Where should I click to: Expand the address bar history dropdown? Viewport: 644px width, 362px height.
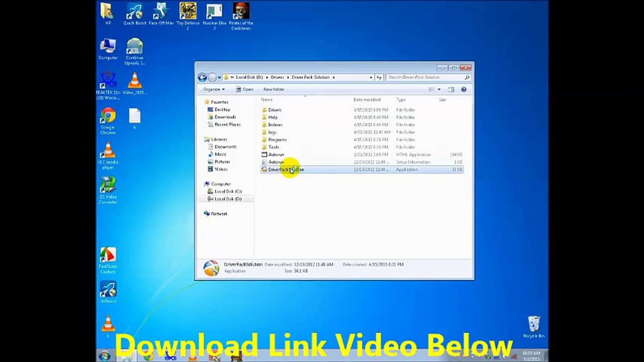click(371, 77)
